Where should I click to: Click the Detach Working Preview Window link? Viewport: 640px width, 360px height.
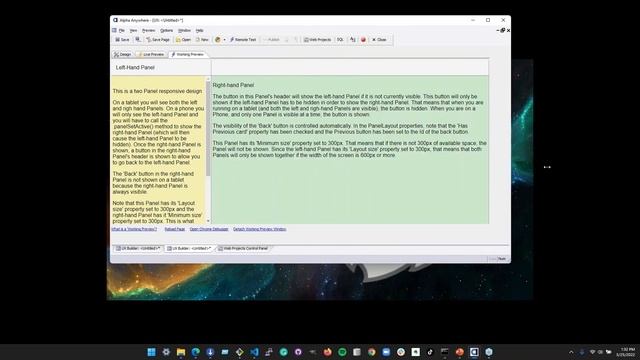click(260, 229)
